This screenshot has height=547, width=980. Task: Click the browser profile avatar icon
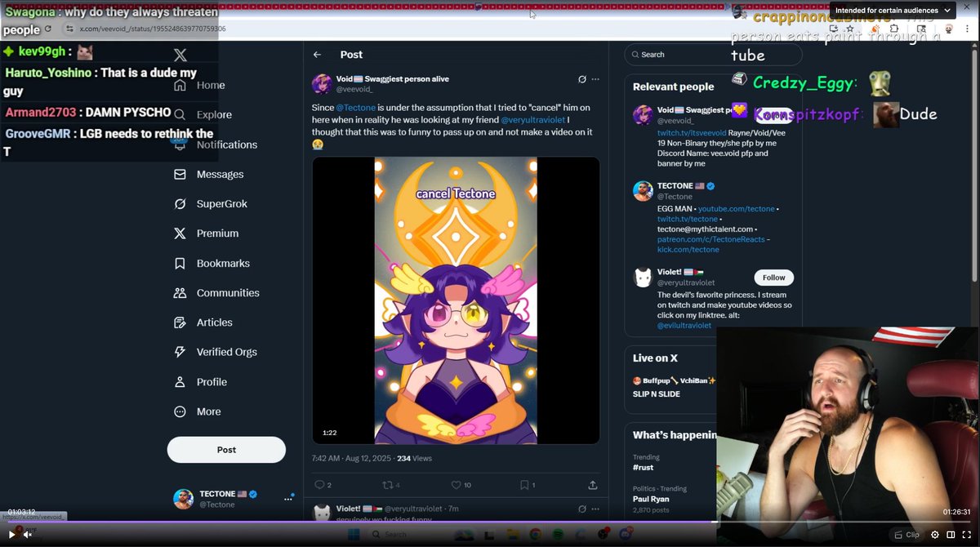[x=948, y=29]
